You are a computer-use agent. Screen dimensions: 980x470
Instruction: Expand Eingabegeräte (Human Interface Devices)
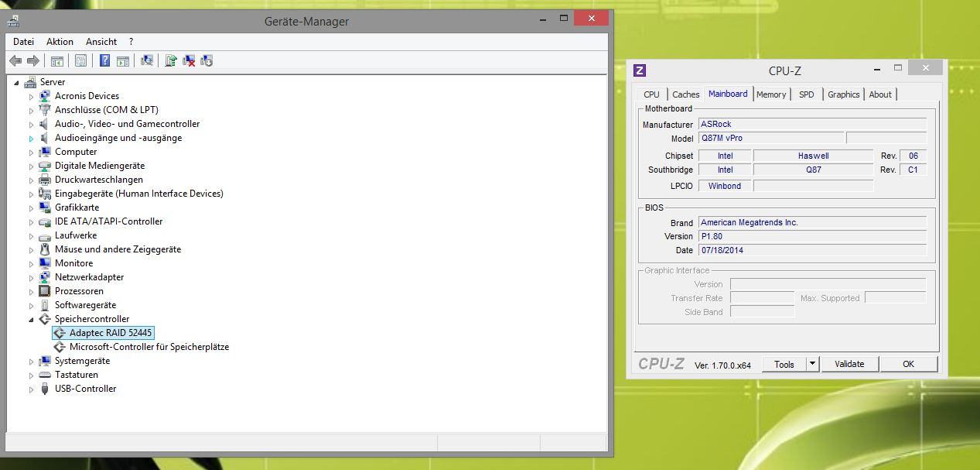coord(31,194)
